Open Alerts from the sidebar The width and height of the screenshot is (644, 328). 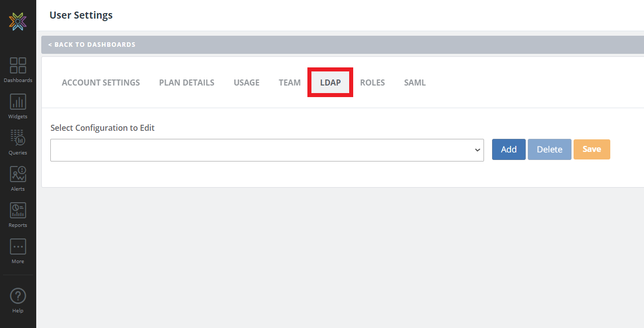coord(18,178)
